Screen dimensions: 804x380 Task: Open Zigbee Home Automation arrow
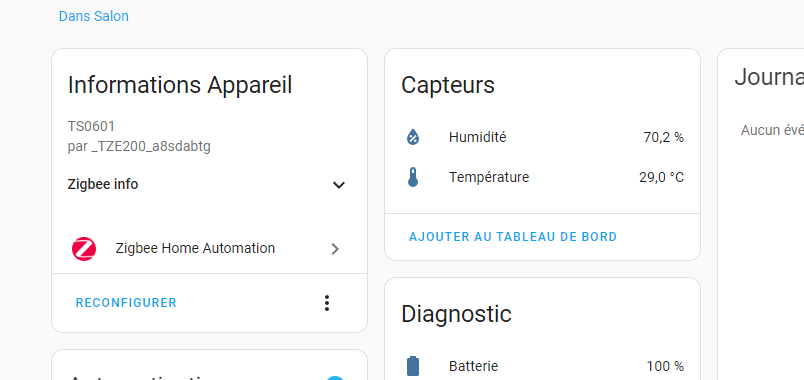335,249
